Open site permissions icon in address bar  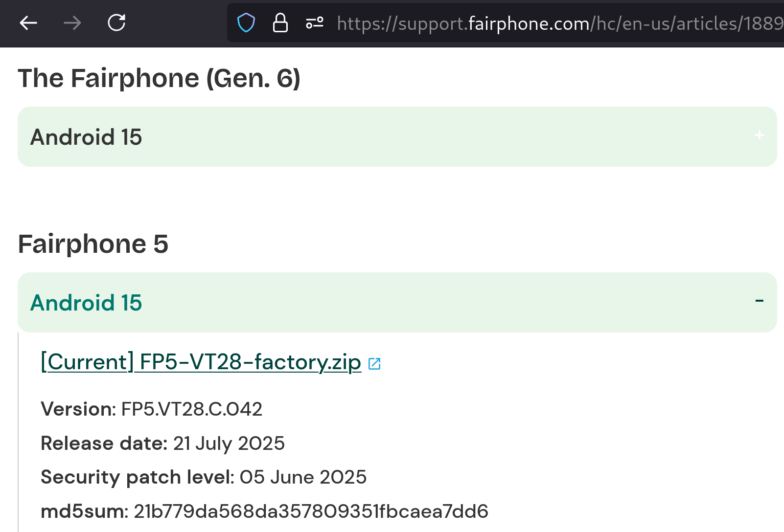315,23
